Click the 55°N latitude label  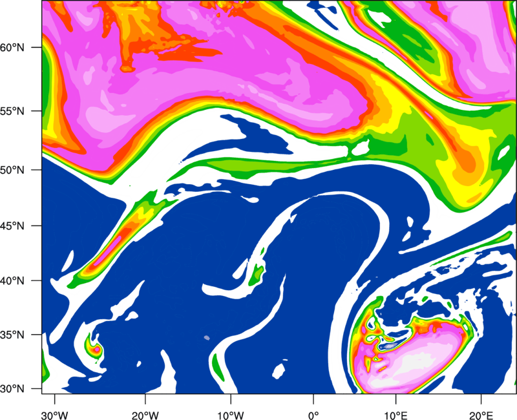(x=12, y=111)
